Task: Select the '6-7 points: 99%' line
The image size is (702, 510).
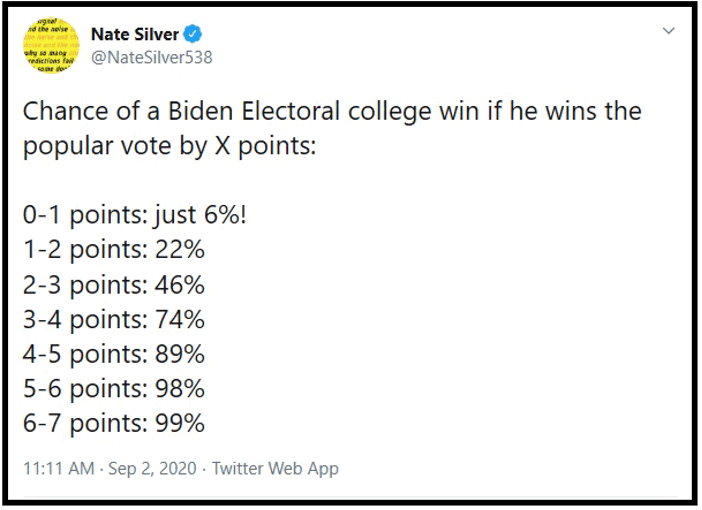Action: (x=114, y=423)
